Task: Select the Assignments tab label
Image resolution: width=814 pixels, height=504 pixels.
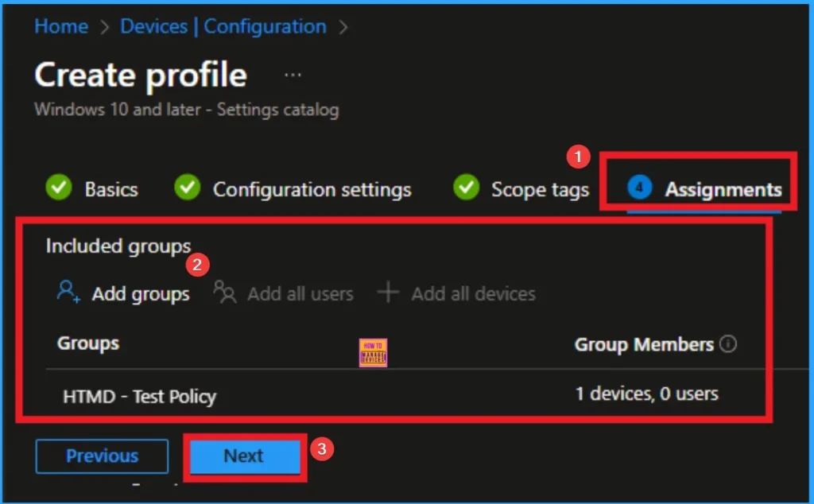Action: [723, 190]
